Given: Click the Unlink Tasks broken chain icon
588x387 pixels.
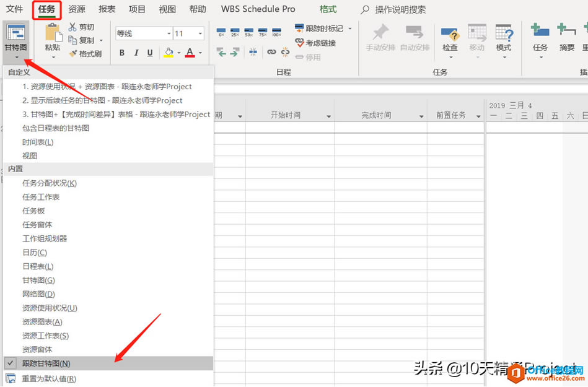Looking at the screenshot, I should 285,52.
